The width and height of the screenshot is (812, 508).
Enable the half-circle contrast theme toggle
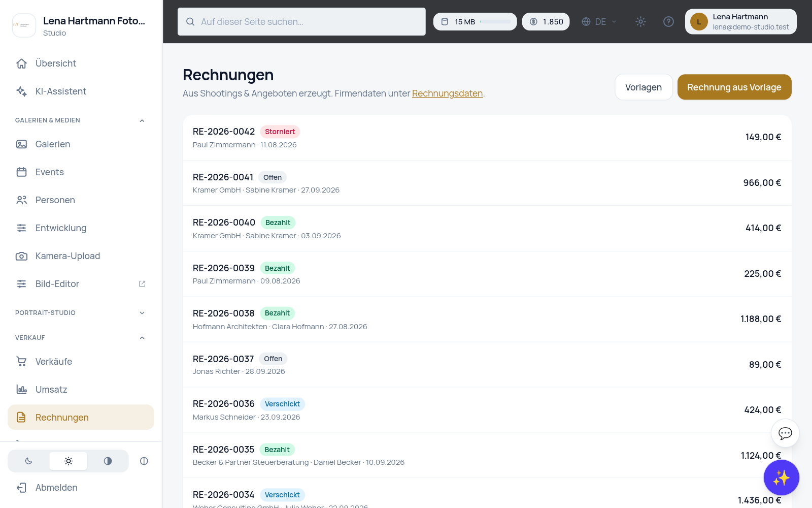pos(108,461)
